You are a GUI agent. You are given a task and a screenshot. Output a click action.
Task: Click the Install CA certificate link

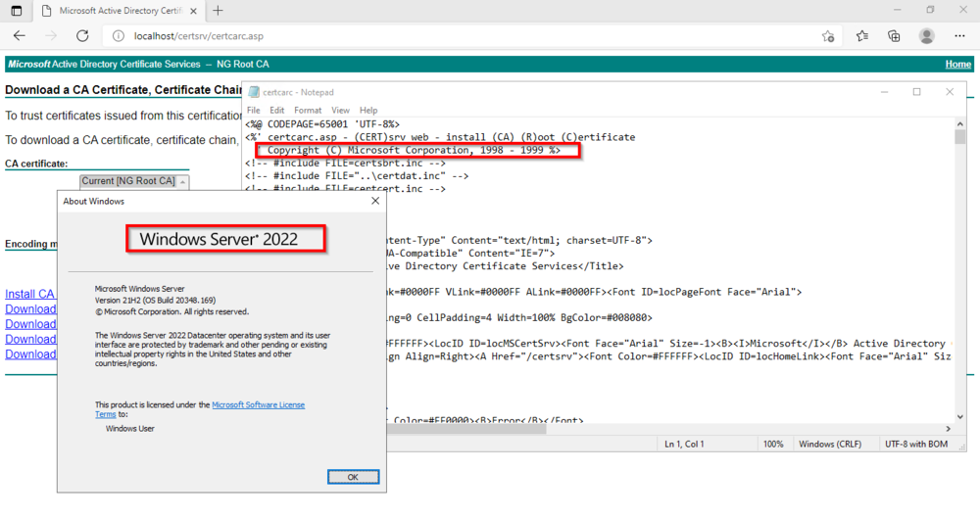pos(29,294)
